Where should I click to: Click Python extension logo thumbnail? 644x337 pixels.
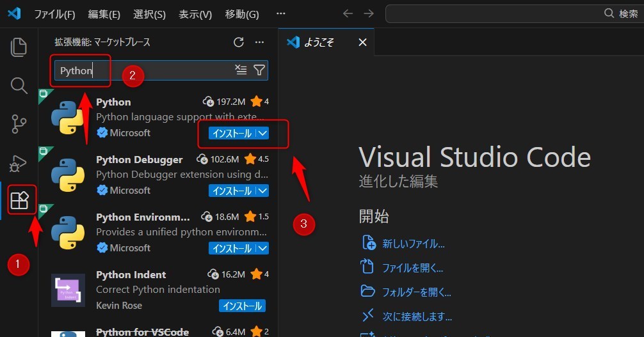pyautogui.click(x=68, y=118)
